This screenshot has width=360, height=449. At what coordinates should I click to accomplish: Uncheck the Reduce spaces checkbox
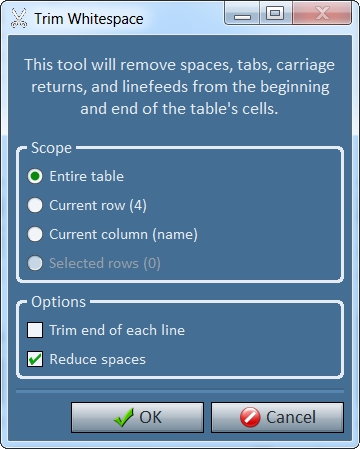click(x=35, y=359)
